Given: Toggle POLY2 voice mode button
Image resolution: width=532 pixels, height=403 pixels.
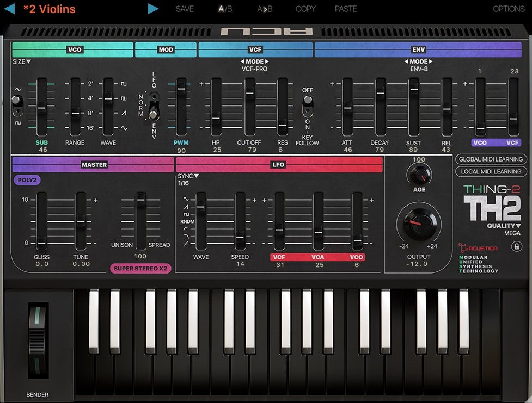Looking at the screenshot, I should pos(27,180).
